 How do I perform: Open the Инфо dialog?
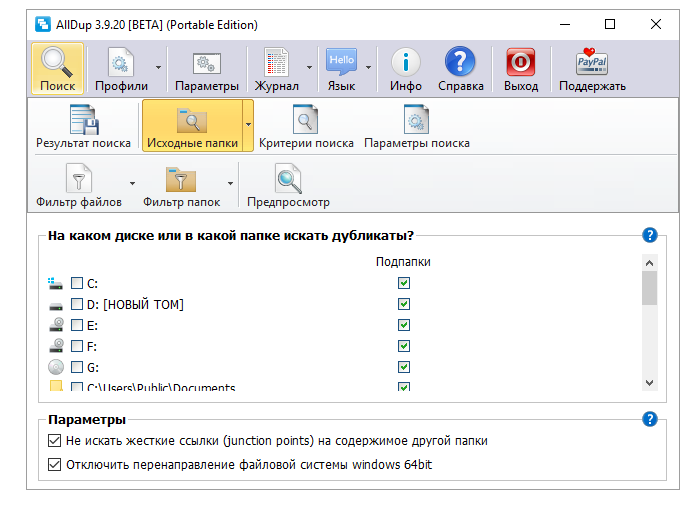click(406, 69)
